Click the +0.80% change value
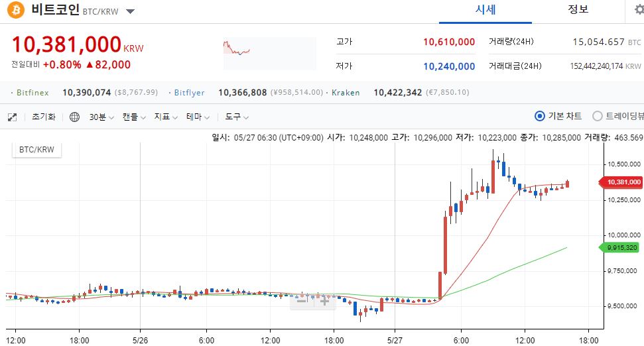The width and height of the screenshot is (644, 346). click(62, 65)
